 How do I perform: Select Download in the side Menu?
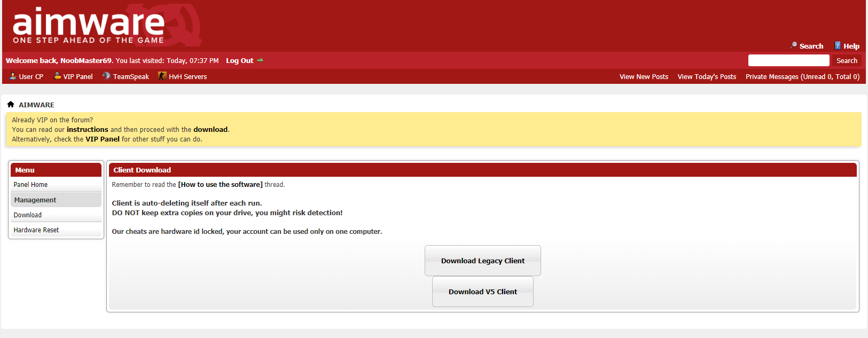[x=28, y=215]
